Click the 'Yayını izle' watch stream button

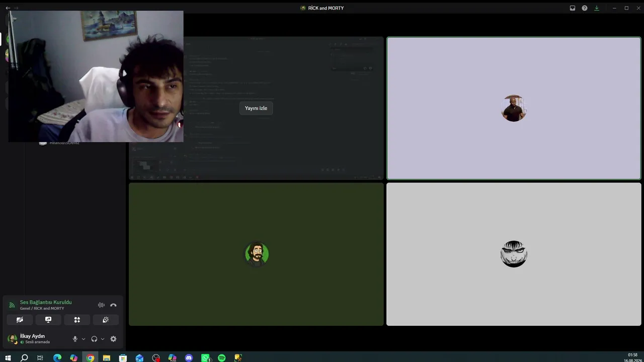(x=256, y=108)
